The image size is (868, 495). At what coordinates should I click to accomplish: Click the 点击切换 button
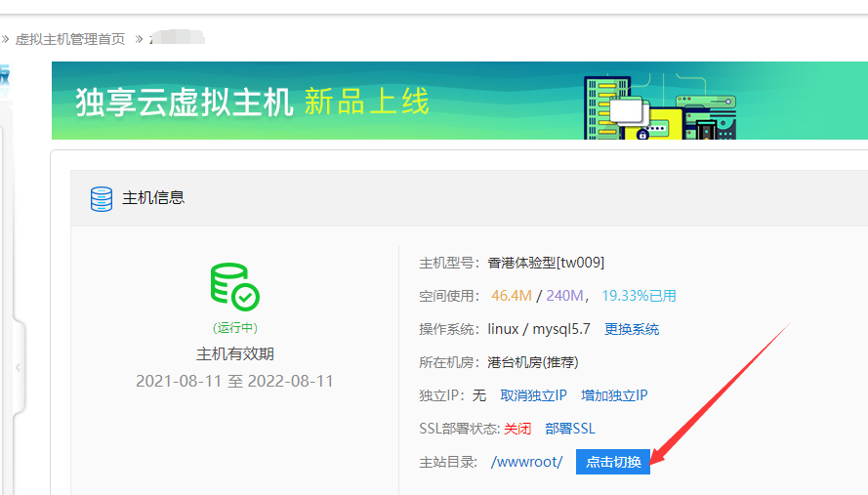pyautogui.click(x=613, y=462)
